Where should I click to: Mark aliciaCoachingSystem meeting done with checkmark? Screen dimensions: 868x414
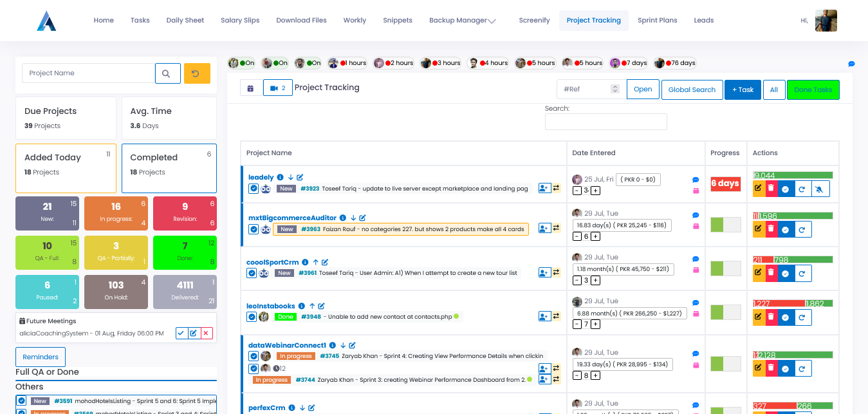(181, 333)
